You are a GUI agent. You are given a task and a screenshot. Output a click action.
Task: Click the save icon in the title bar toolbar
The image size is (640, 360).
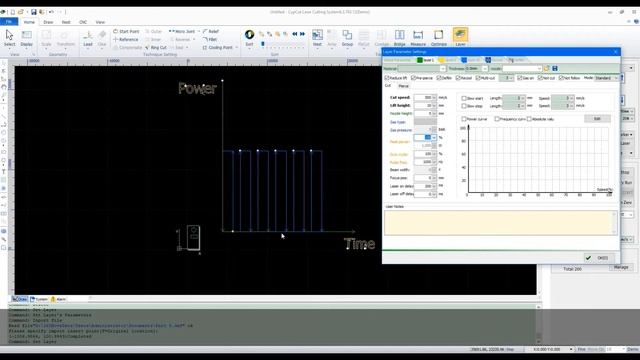(x=34, y=12)
